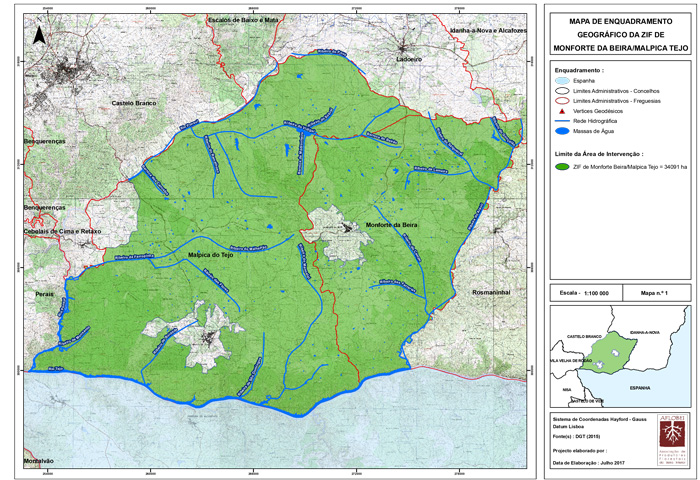Image resolution: width=700 pixels, height=480 pixels.
Task: Click the Montalvão label on map
Action: [x=40, y=460]
